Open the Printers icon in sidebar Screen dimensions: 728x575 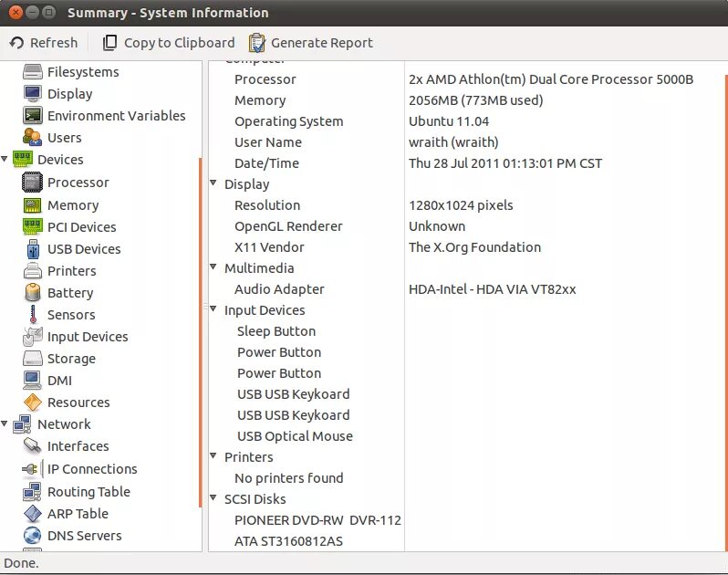32,271
